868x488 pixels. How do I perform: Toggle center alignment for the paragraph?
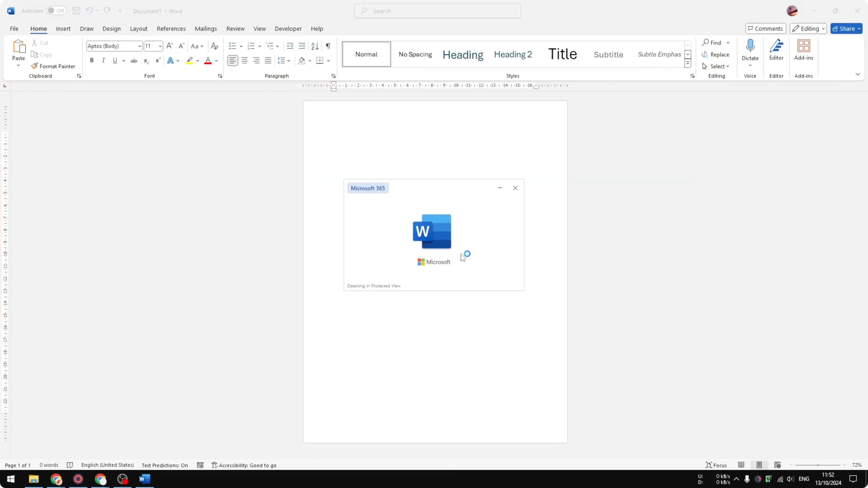pos(244,60)
